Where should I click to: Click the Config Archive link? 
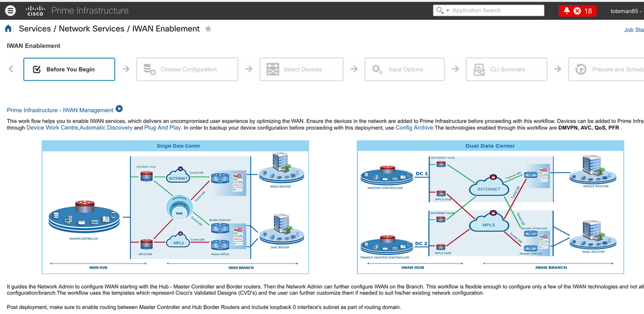414,128
